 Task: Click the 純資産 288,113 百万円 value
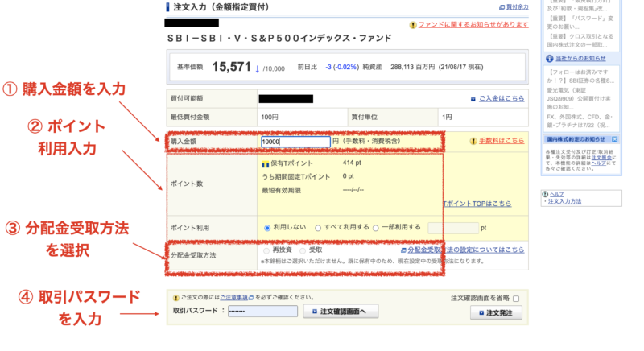(412, 67)
